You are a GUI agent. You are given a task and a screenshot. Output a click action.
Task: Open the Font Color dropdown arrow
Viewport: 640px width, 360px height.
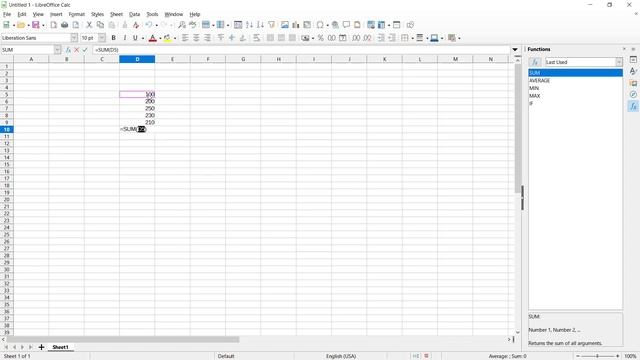[x=160, y=38]
